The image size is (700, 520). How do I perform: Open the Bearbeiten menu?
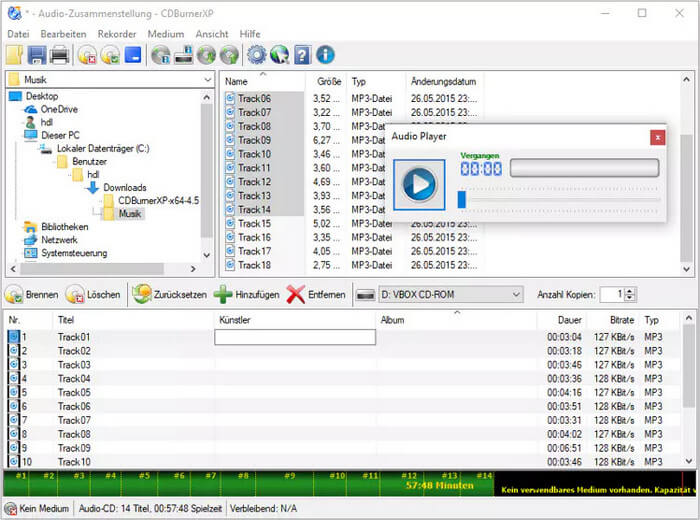(63, 34)
